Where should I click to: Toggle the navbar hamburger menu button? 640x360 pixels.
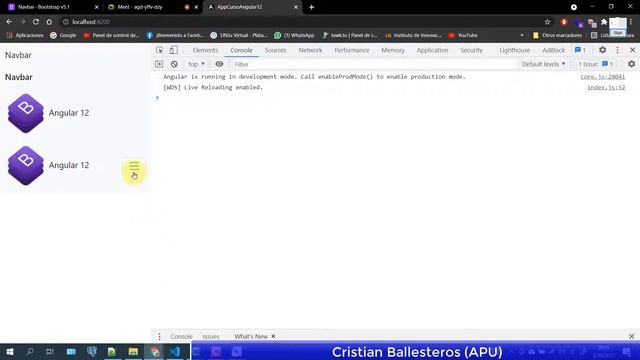[x=134, y=166]
